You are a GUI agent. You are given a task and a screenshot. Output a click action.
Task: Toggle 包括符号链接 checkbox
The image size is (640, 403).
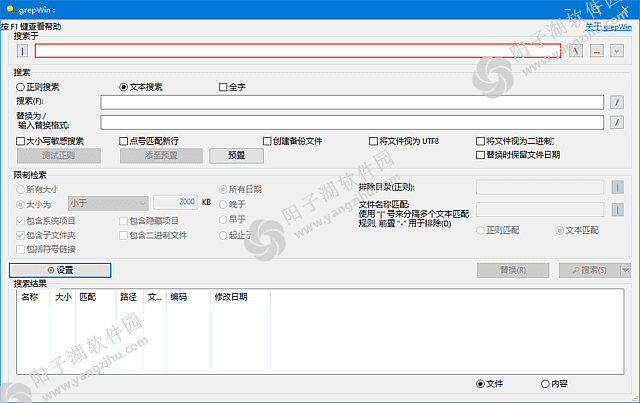(x=46, y=249)
